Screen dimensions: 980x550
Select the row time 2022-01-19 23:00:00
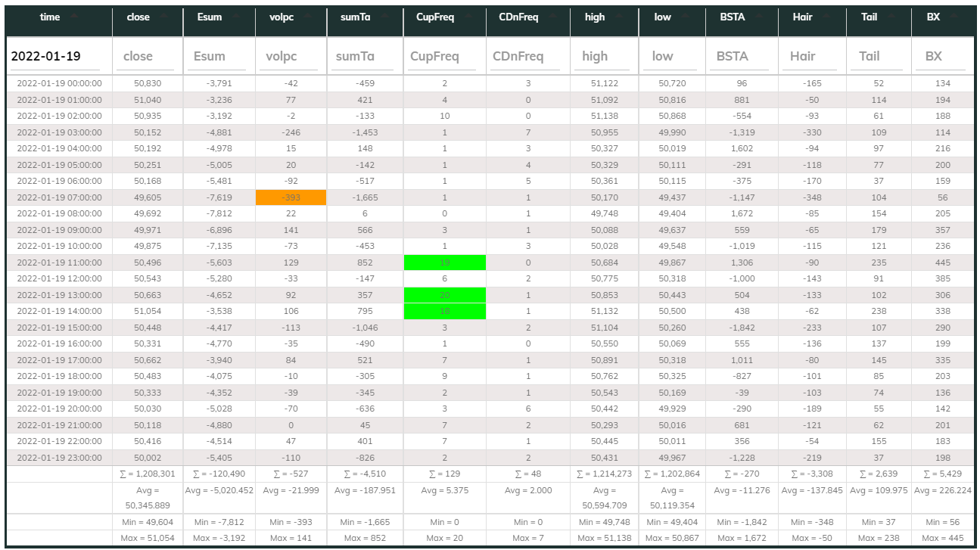59,458
